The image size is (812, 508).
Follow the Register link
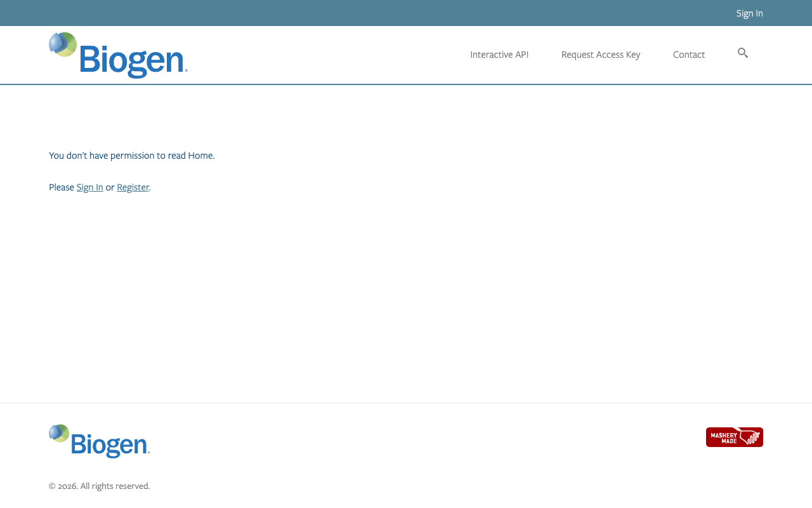(133, 187)
